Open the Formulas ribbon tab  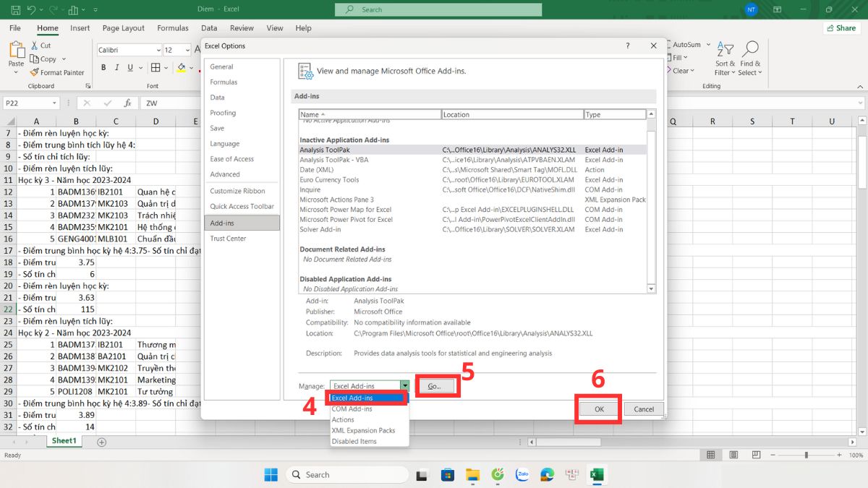coord(173,28)
